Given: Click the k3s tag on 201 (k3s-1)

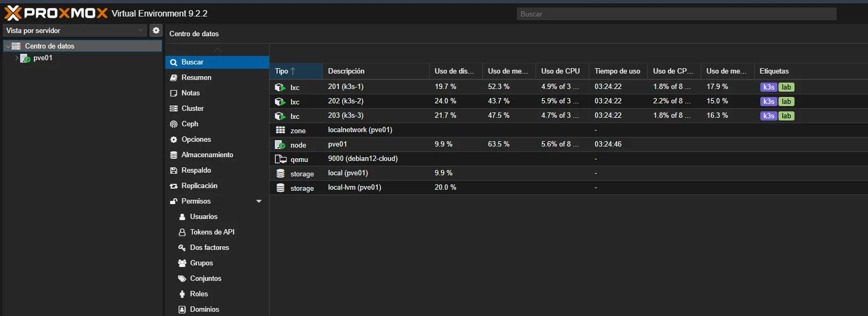Looking at the screenshot, I should (768, 87).
